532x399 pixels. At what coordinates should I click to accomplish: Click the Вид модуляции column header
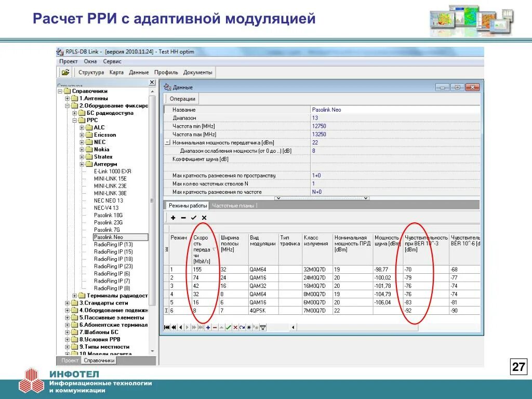(x=263, y=249)
